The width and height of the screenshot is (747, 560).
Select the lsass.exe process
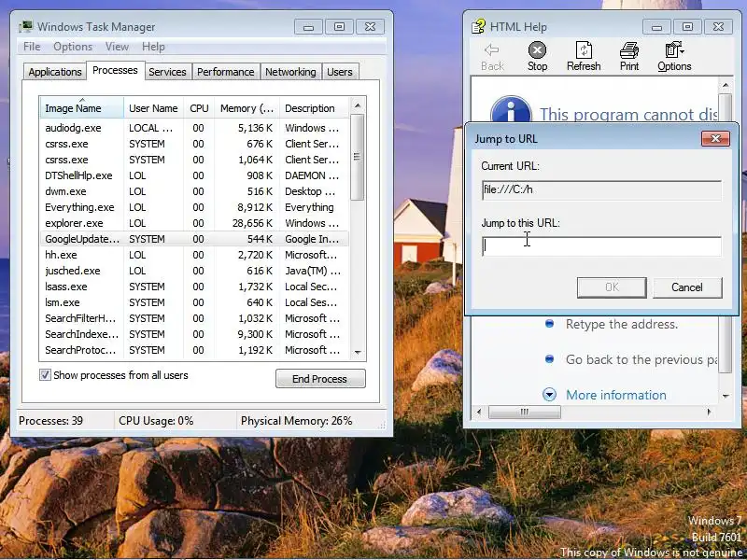point(194,287)
